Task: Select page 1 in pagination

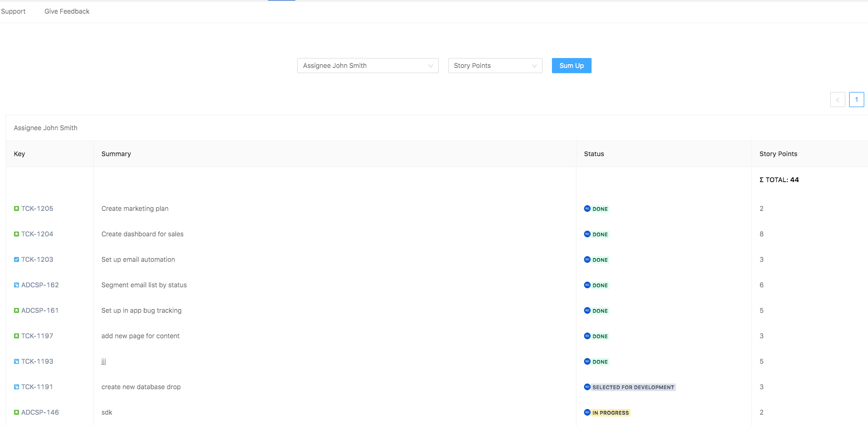Action: point(857,100)
